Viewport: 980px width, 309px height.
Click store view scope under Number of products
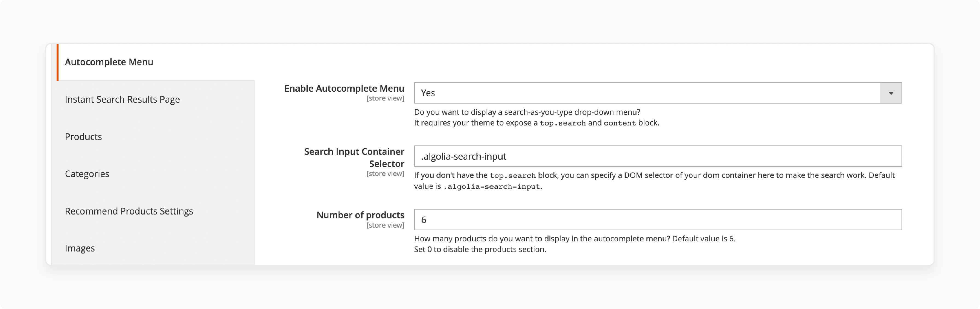click(x=385, y=225)
